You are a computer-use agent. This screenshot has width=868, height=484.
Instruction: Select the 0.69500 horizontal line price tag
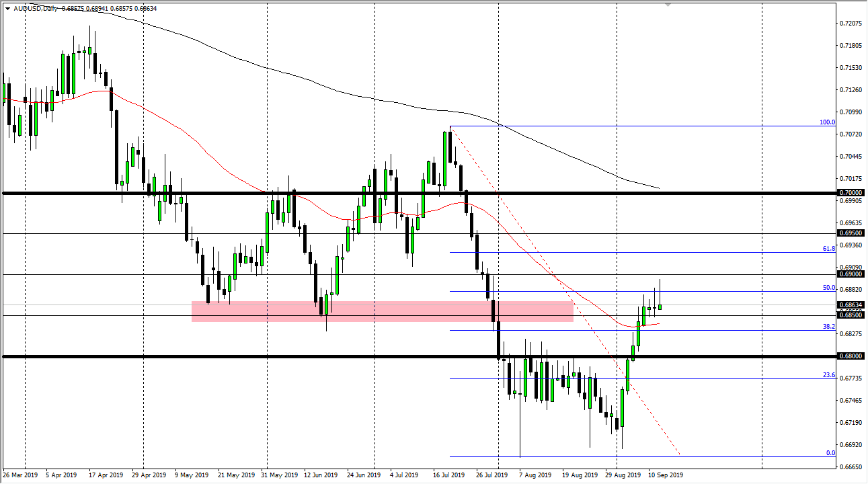coord(851,233)
